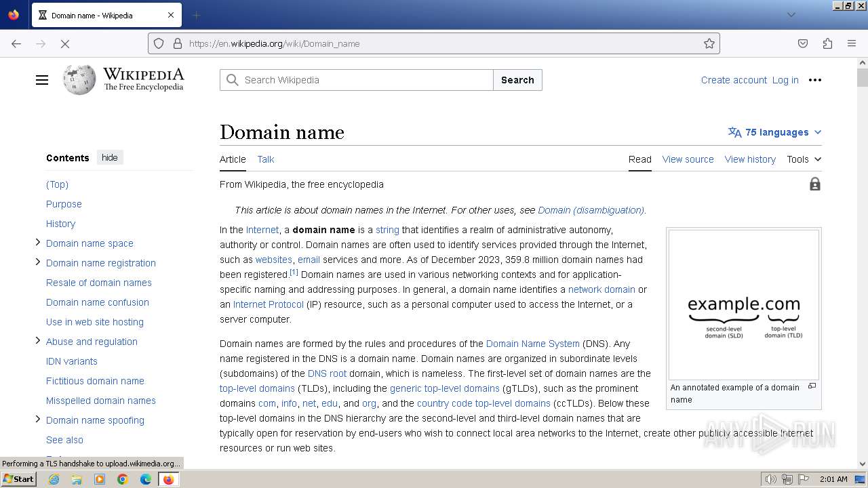868x488 pixels.
Task: Click the volume icon in tray
Action: click(x=771, y=479)
